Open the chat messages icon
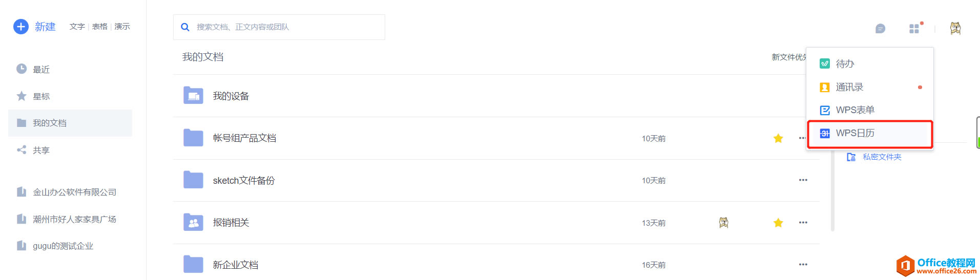This screenshot has height=280, width=980. click(x=880, y=29)
